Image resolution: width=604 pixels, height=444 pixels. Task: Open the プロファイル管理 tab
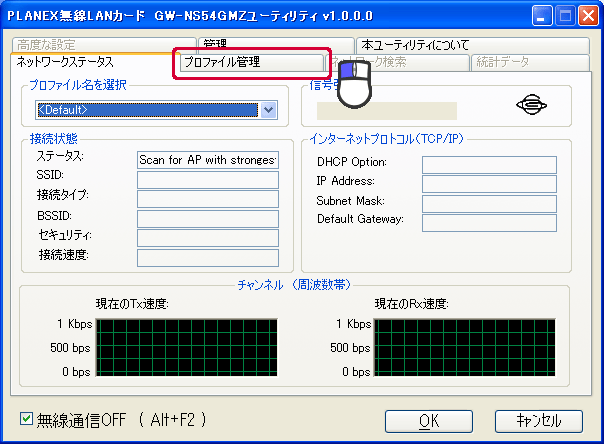click(252, 62)
